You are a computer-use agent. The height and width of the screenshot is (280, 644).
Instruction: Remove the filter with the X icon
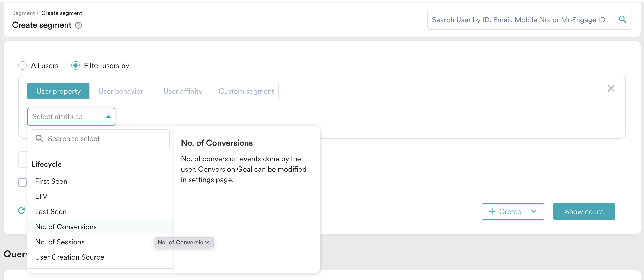pos(611,88)
